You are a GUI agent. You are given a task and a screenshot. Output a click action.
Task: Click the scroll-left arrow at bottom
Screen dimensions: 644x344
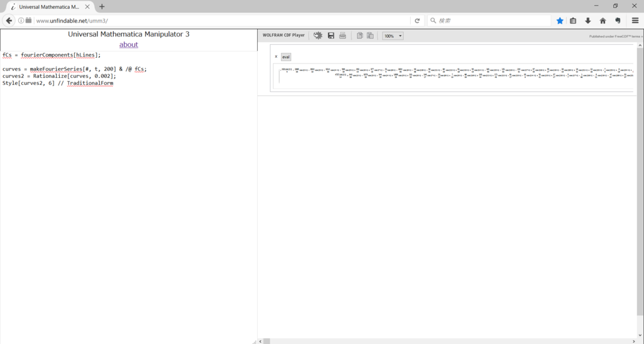(260, 341)
